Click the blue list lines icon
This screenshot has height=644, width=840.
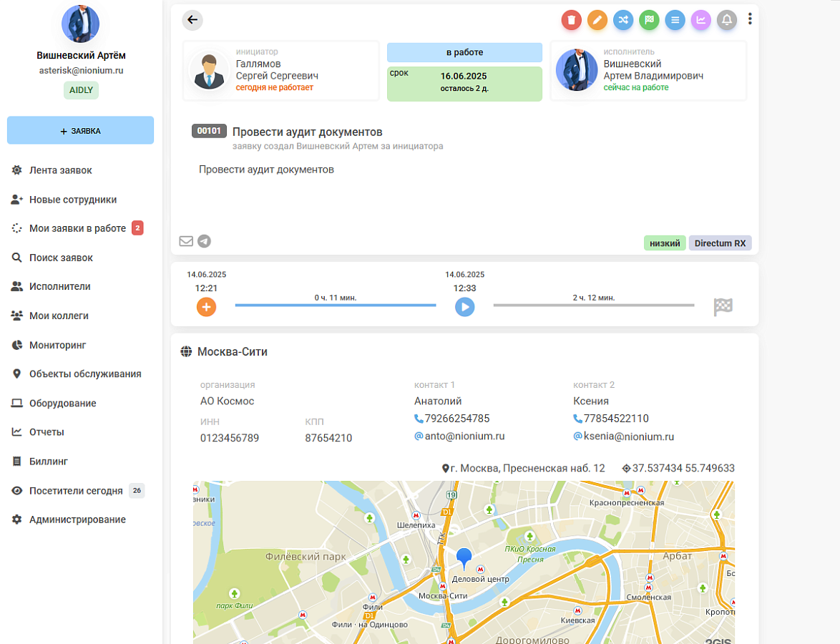coord(675,20)
